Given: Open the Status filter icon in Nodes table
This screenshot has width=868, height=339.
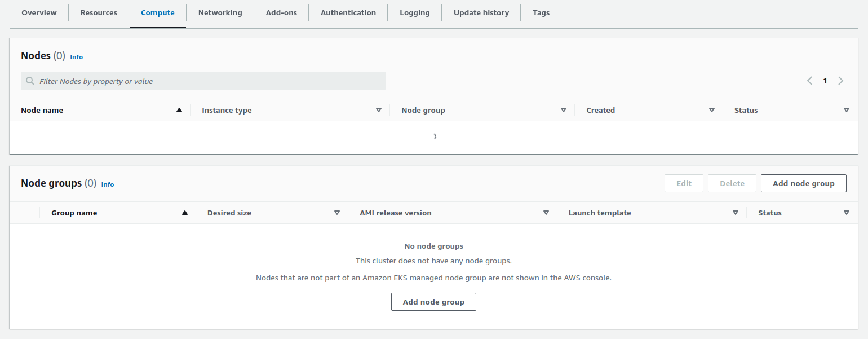Looking at the screenshot, I should coord(847,109).
